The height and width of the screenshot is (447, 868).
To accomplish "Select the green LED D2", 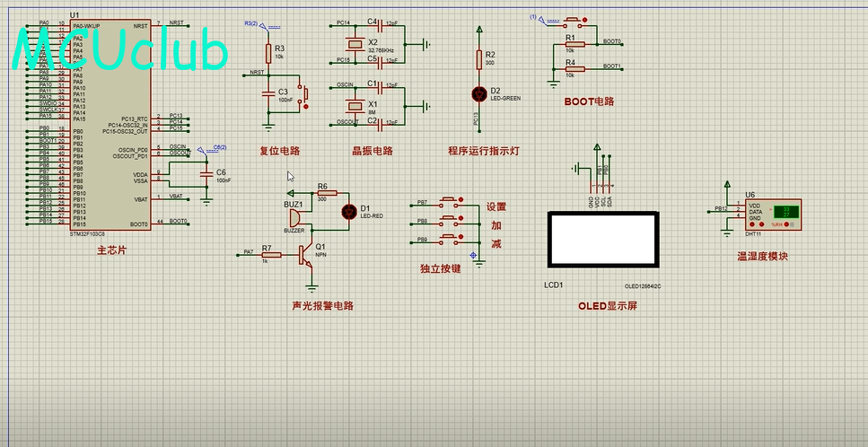I will [x=478, y=92].
